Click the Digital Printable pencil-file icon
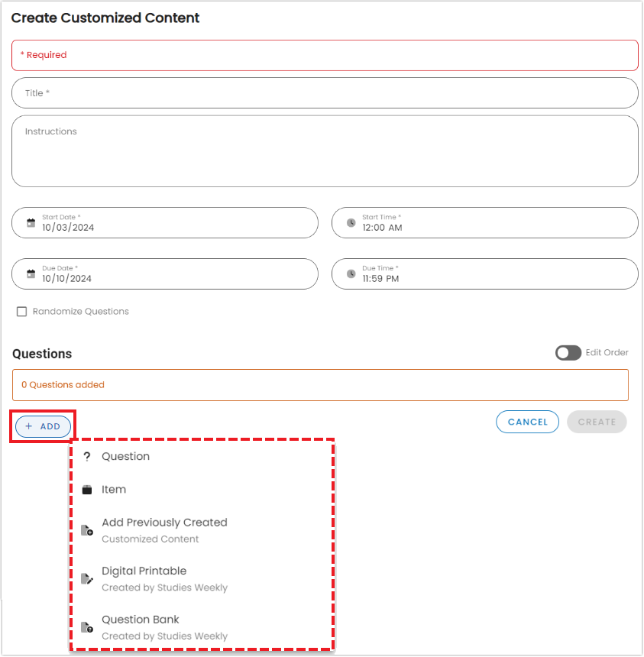Screen dimensions: 644x657 [x=87, y=579]
